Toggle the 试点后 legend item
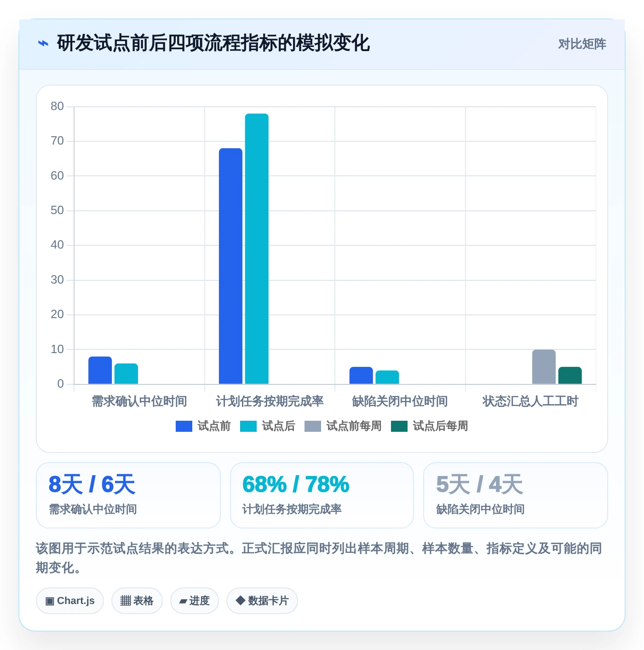644x650 pixels. (267, 426)
